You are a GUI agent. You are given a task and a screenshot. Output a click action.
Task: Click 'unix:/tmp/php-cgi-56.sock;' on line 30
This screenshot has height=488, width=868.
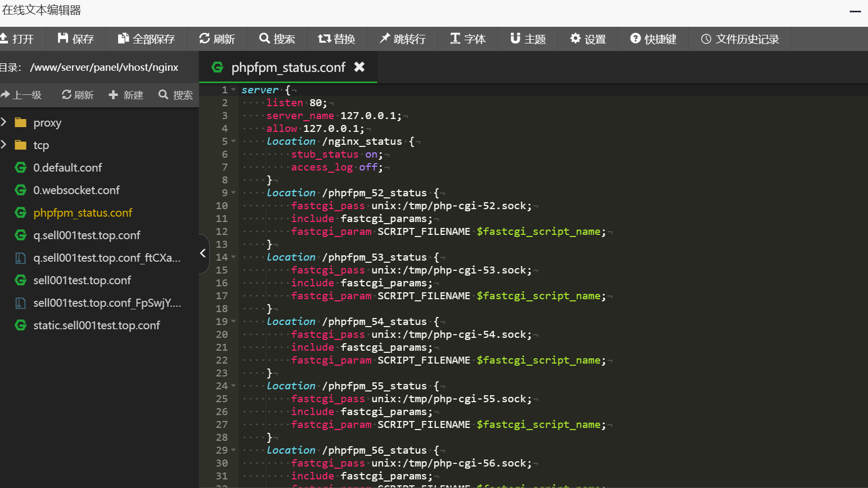click(452, 463)
